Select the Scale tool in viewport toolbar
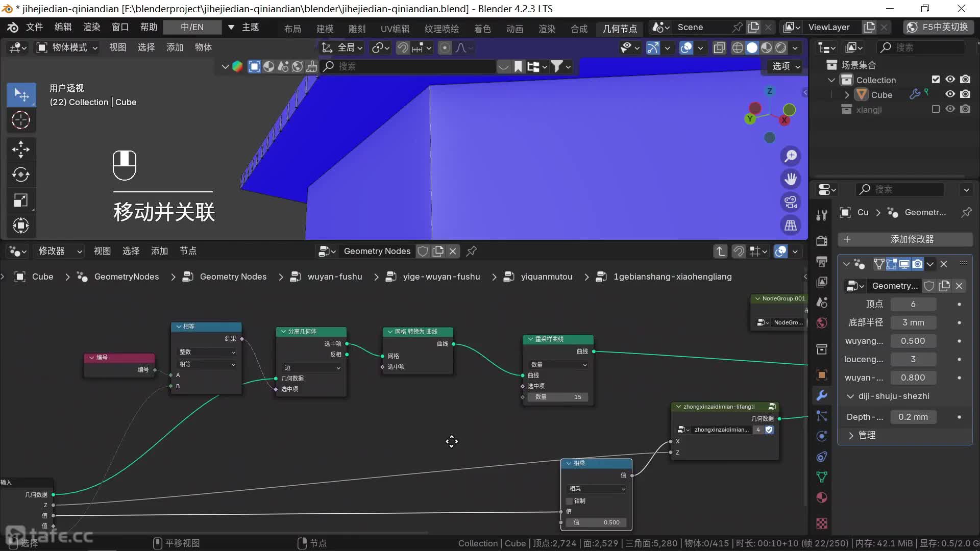The width and height of the screenshot is (980, 551). (21, 200)
